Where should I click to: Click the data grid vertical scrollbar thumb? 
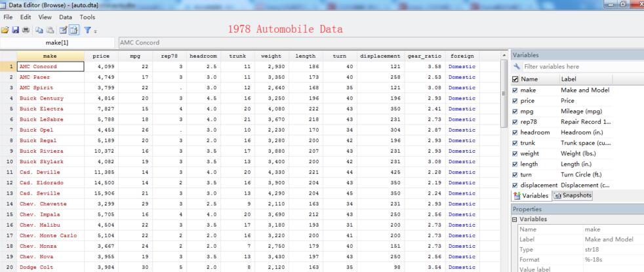click(x=504, y=94)
